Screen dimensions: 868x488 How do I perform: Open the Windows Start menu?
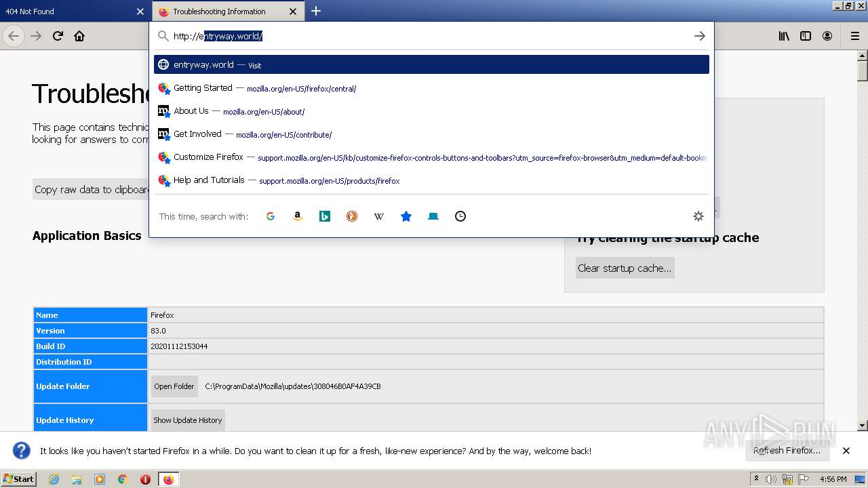click(x=19, y=479)
